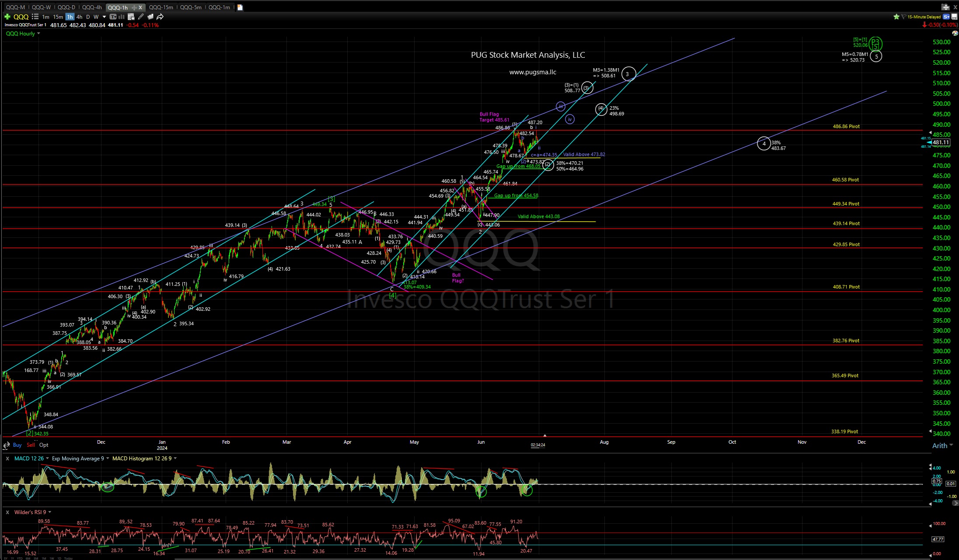Click the YTD range shortcut

pos(19,558)
